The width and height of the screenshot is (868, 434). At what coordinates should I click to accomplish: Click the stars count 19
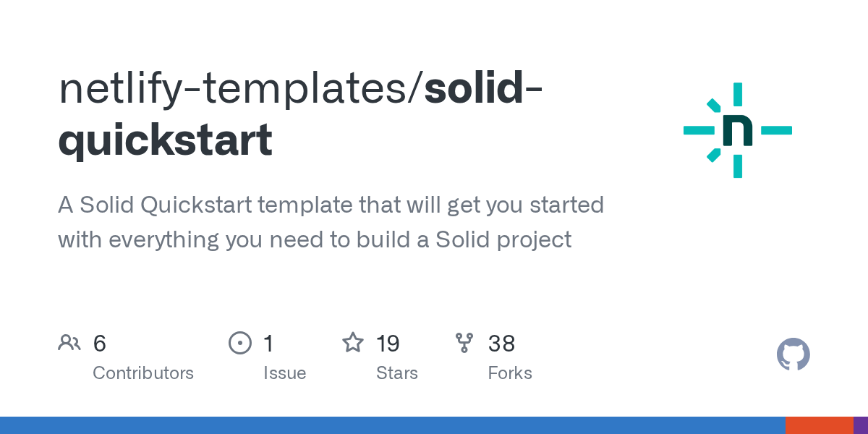(x=388, y=344)
